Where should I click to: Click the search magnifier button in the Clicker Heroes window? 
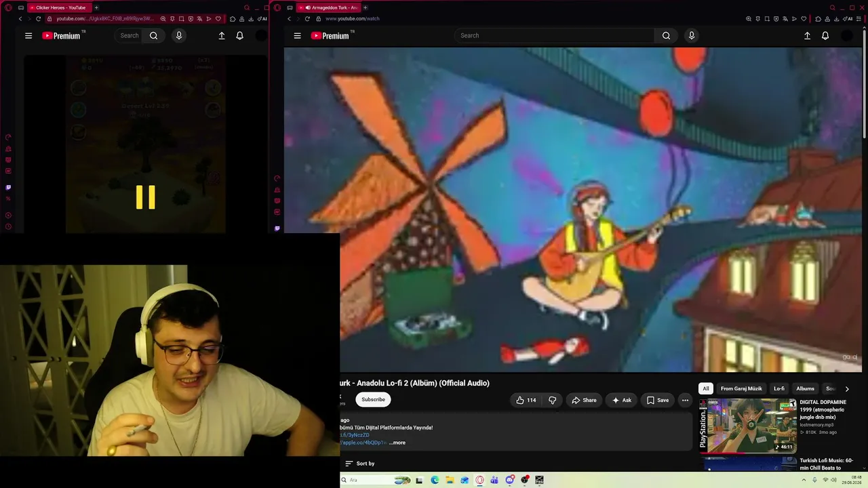click(153, 36)
